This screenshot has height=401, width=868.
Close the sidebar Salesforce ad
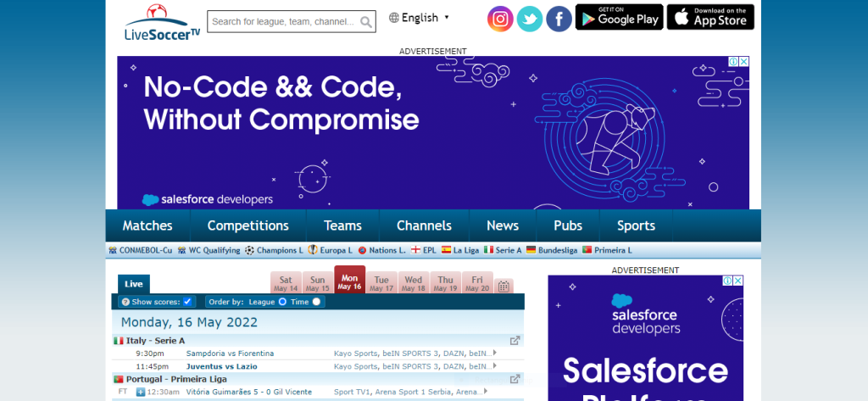coord(738,281)
